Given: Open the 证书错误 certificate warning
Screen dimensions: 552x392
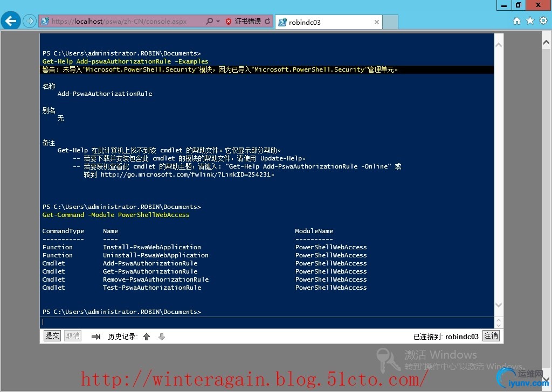Looking at the screenshot, I should coord(248,22).
